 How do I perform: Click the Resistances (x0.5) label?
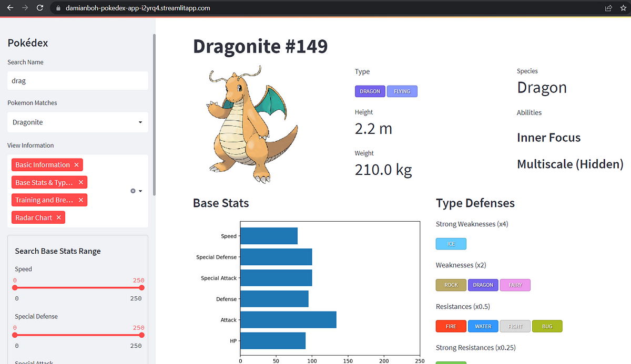pos(463,306)
